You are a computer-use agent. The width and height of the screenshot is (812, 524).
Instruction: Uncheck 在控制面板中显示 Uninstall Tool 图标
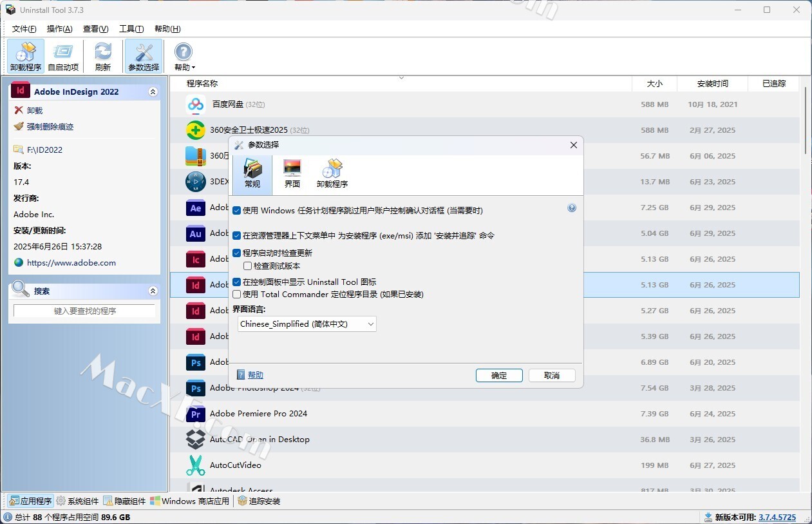(237, 282)
